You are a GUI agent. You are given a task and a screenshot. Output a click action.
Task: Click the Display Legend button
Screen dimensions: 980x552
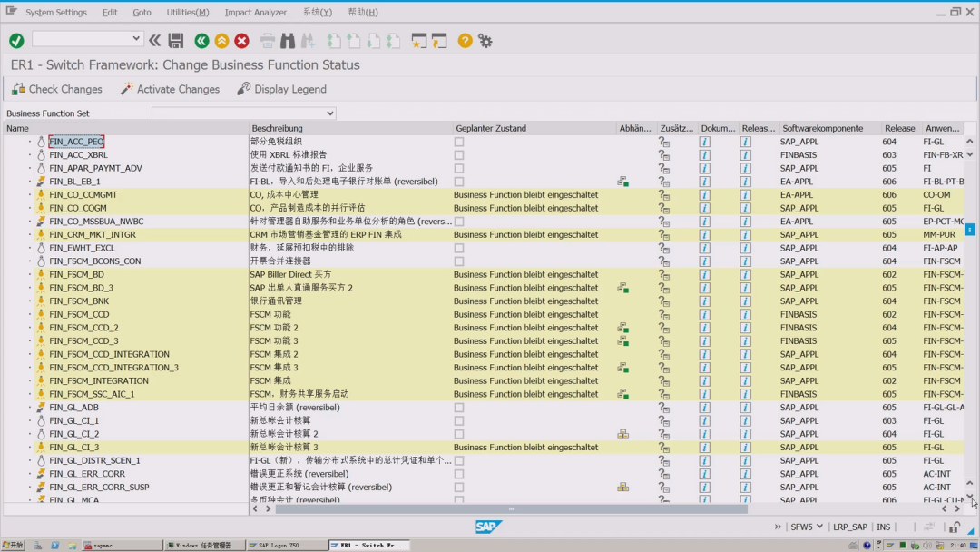click(282, 89)
